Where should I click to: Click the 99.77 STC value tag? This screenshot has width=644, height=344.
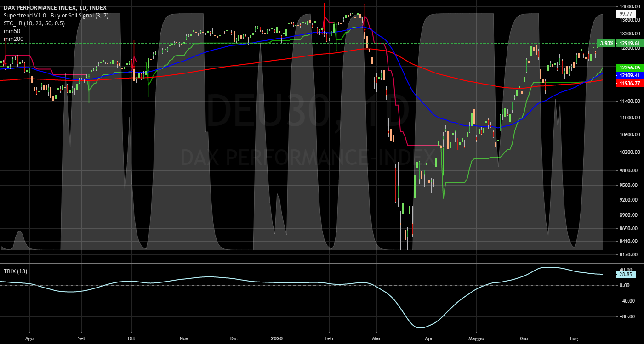pyautogui.click(x=627, y=14)
